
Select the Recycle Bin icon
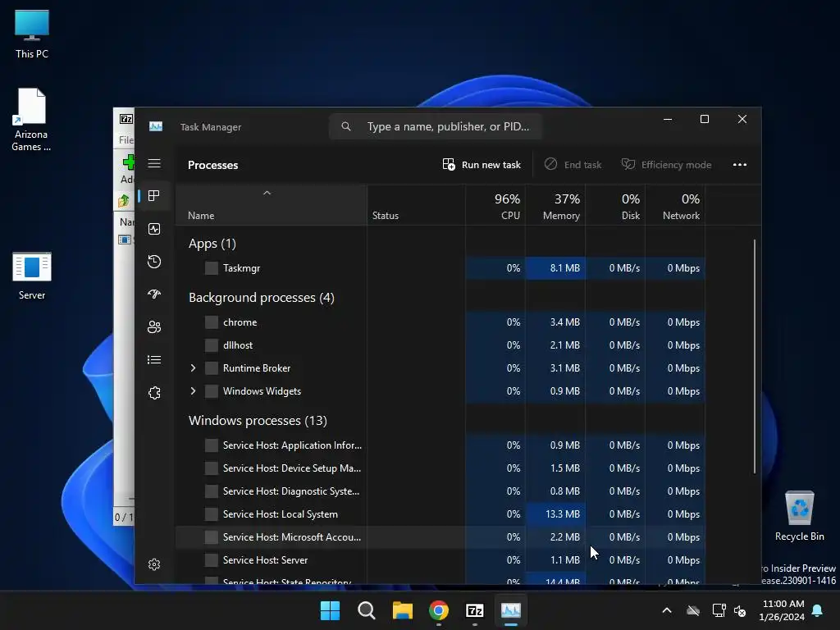pos(799,516)
